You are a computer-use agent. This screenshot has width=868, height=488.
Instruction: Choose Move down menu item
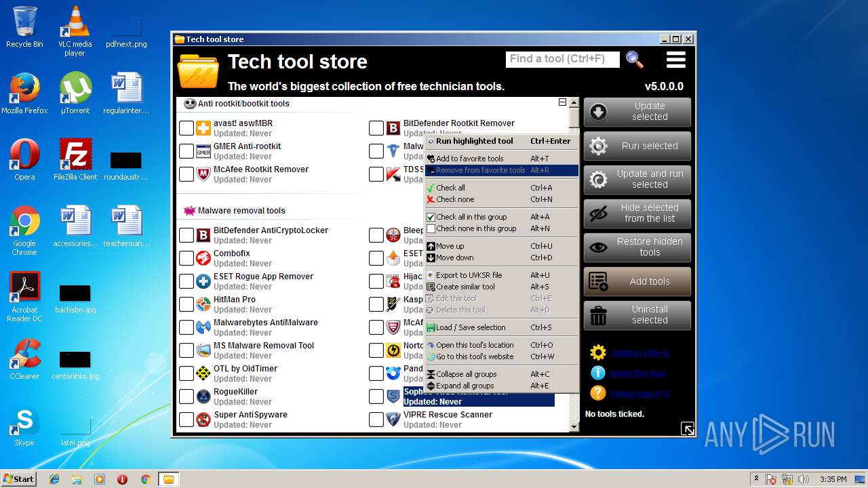tap(502, 258)
